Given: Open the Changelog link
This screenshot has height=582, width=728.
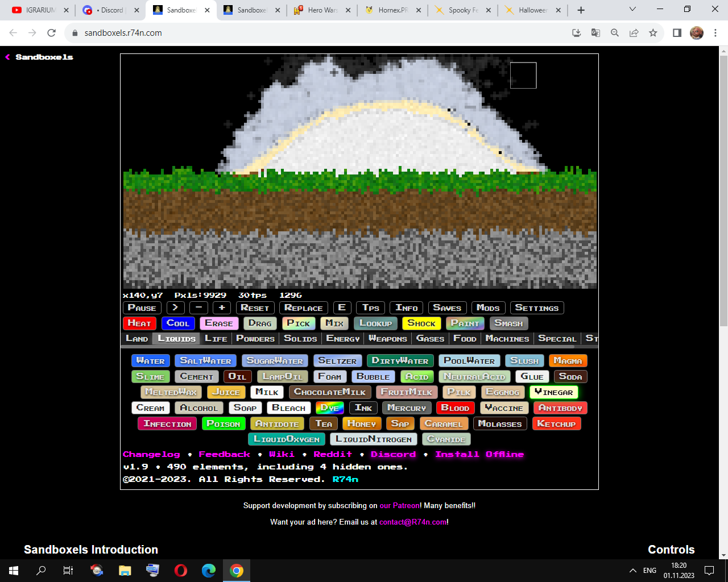Looking at the screenshot, I should (151, 454).
